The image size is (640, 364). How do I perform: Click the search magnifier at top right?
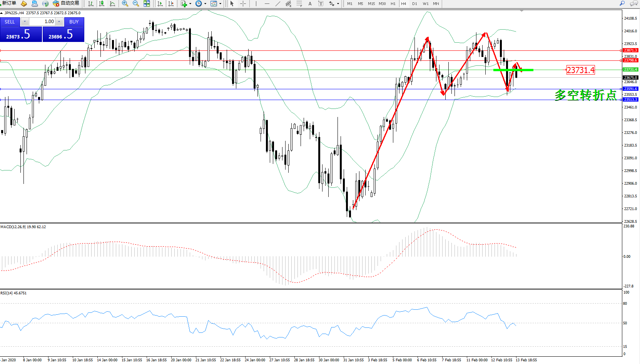pyautogui.click(x=622, y=3)
